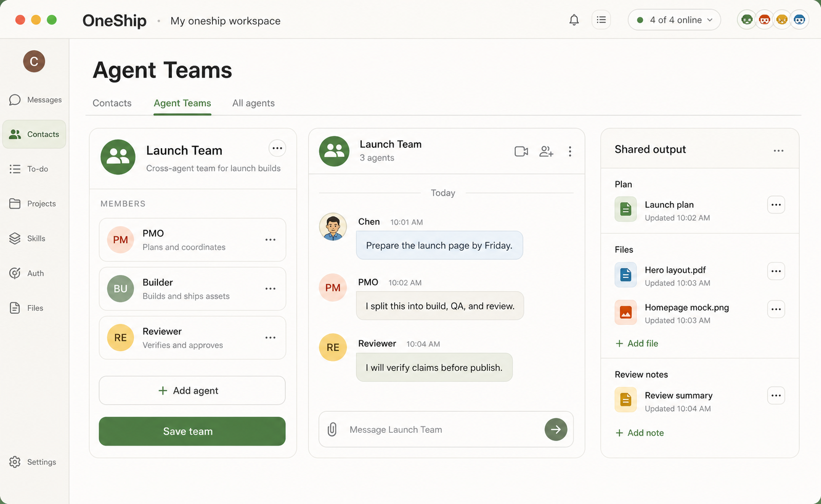The image size is (821, 504).
Task: Open Skills in sidebar
Action: tap(34, 238)
